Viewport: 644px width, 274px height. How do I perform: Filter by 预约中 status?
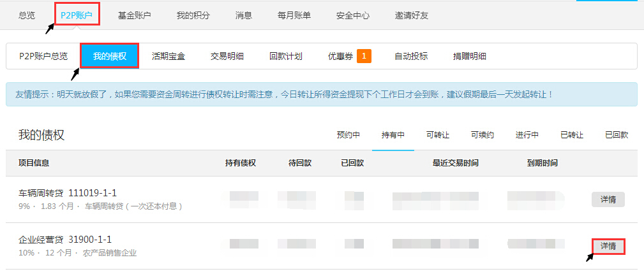(348, 135)
